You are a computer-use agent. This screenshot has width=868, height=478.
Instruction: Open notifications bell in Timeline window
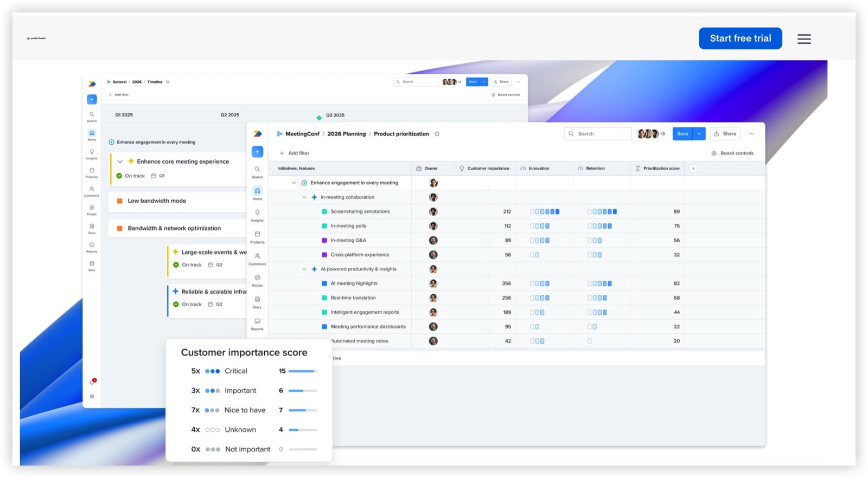point(92,382)
